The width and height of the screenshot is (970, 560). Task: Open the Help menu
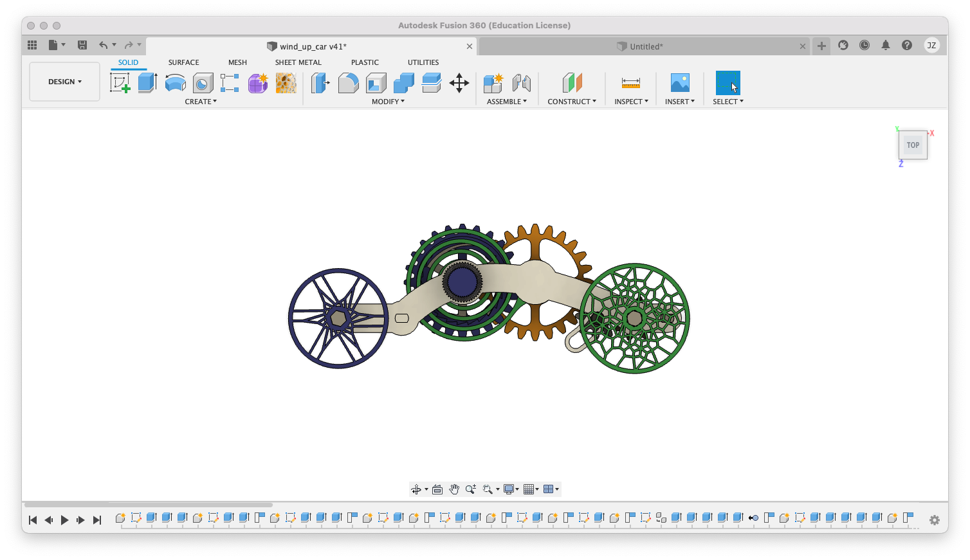pyautogui.click(x=907, y=45)
